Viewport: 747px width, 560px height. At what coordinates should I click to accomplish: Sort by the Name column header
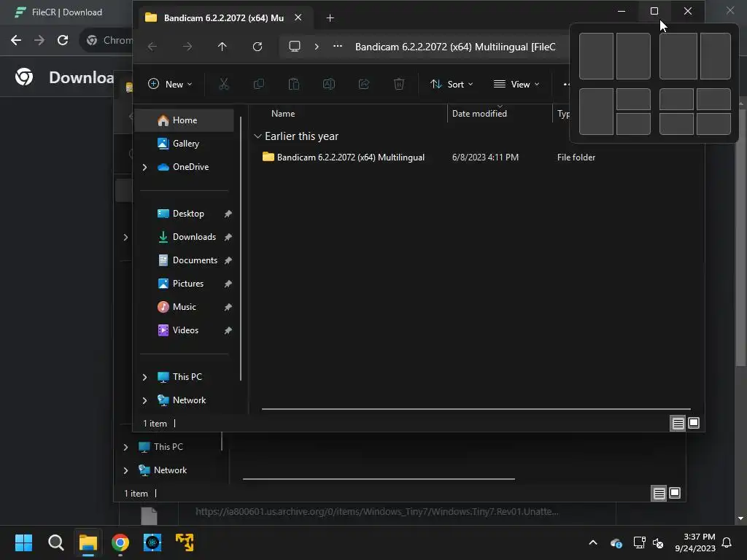(x=283, y=114)
